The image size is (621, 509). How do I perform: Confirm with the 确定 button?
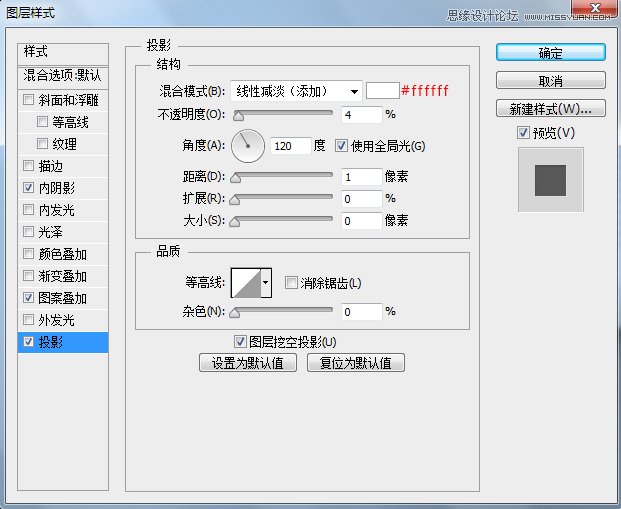pos(551,52)
